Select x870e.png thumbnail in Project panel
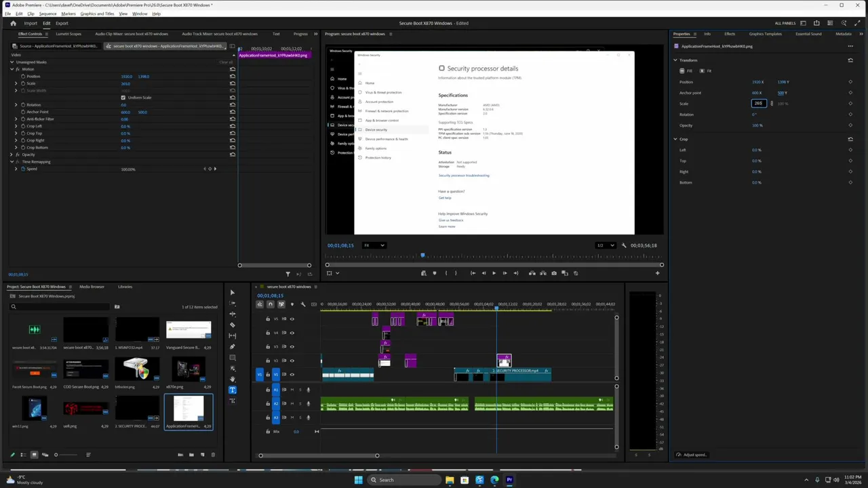 [x=189, y=369]
